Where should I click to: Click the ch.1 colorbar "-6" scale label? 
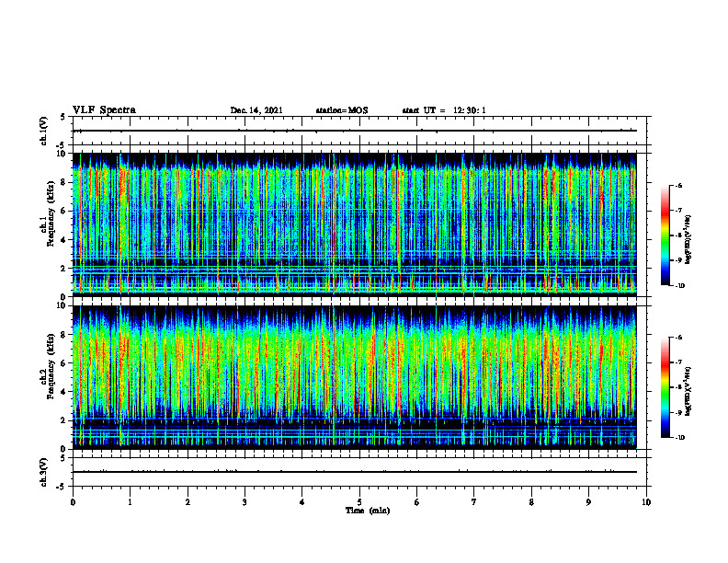pyautogui.click(x=678, y=186)
